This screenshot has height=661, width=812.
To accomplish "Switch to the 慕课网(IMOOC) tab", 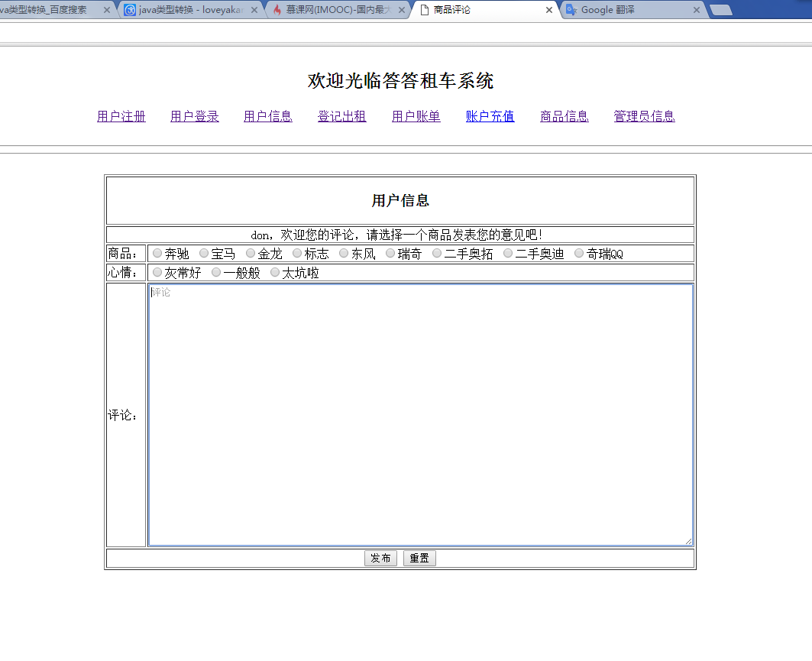I will [x=336, y=10].
